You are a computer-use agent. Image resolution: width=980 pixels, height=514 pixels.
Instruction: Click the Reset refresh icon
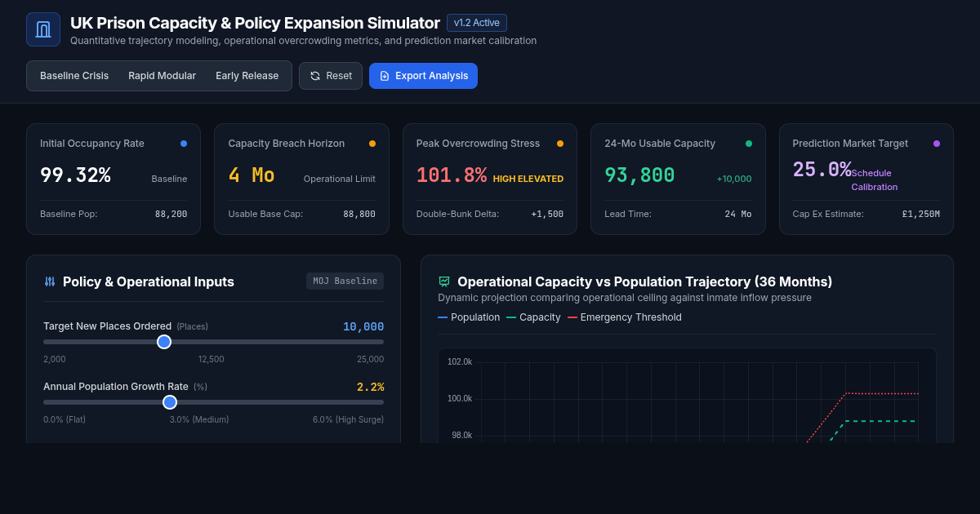[315, 76]
